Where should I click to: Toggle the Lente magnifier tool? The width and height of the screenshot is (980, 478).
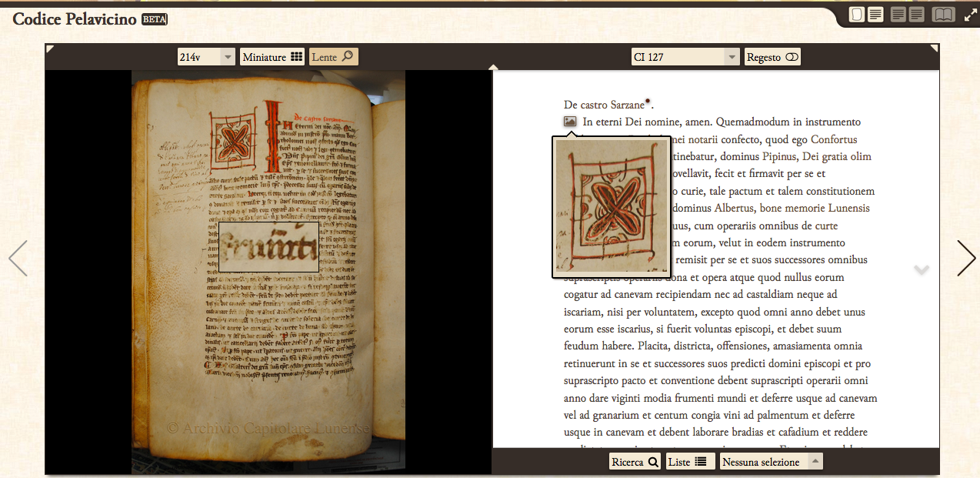coord(333,57)
